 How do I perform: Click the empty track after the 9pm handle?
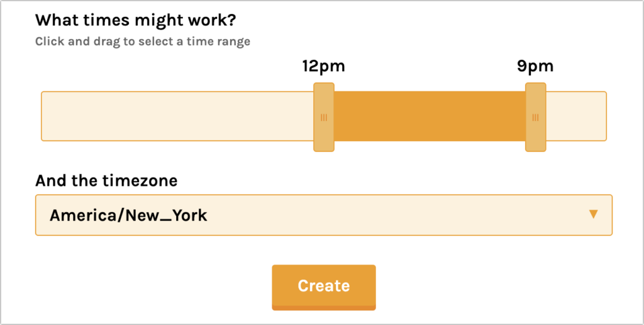point(576,116)
